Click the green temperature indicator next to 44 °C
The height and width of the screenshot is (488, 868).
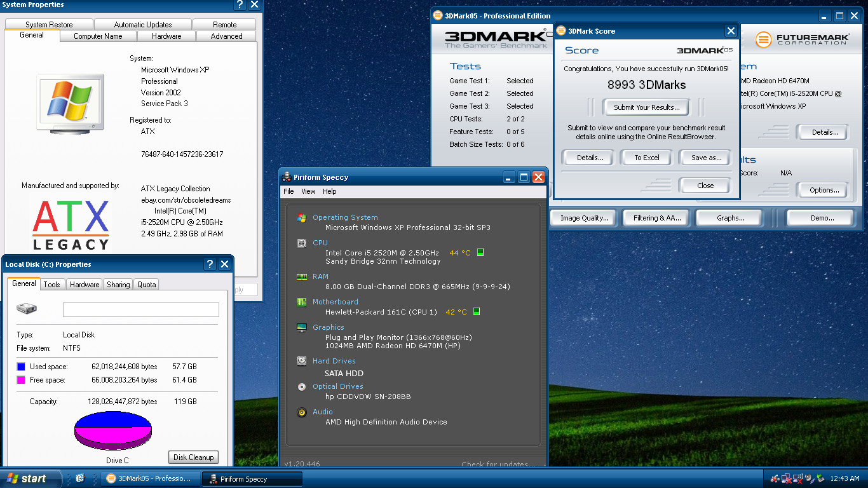[480, 252]
